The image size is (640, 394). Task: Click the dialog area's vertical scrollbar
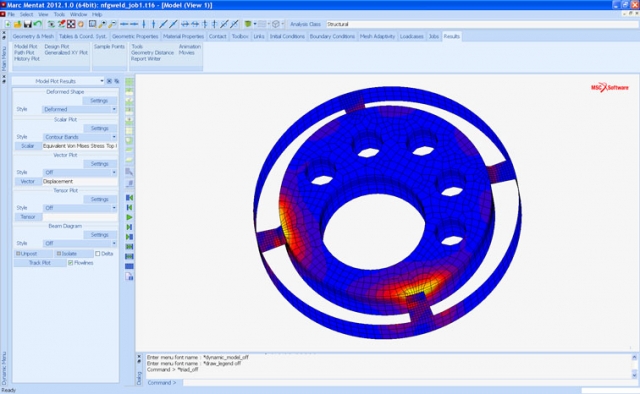[634, 366]
